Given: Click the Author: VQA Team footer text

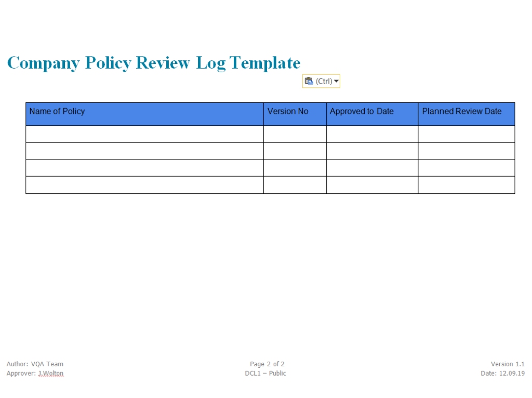Looking at the screenshot, I should pyautogui.click(x=35, y=364).
